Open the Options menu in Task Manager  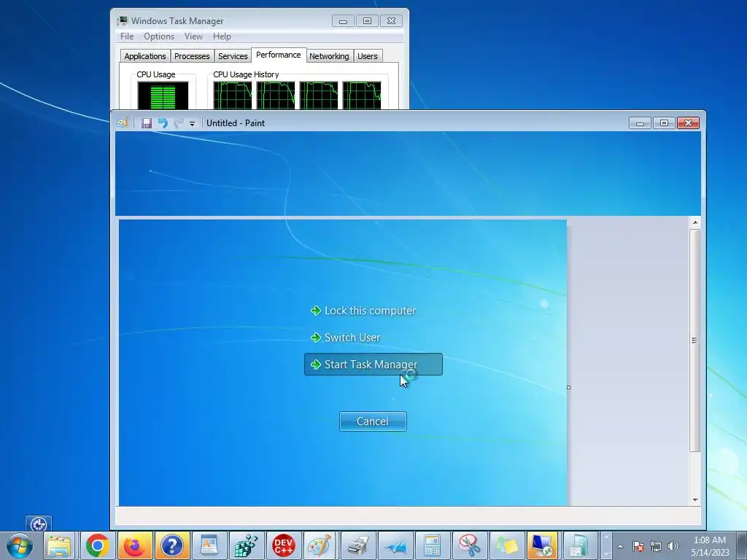tap(159, 36)
